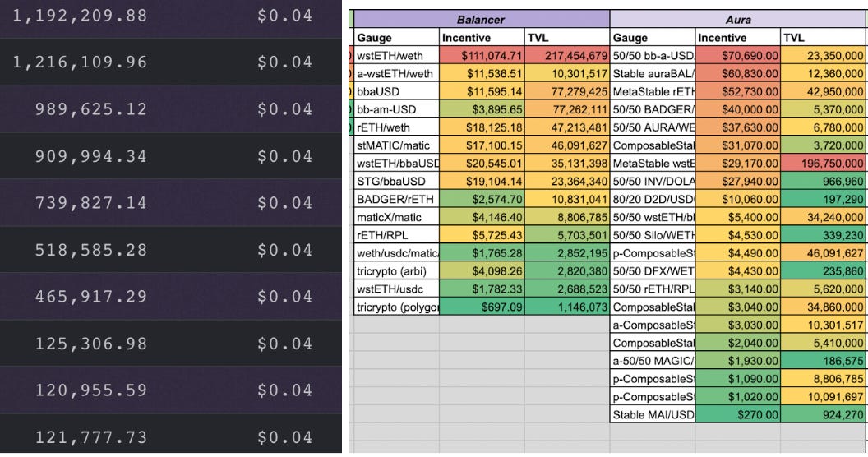
Task: Click the Stable MAI/USD gauge cell
Action: coord(653,414)
